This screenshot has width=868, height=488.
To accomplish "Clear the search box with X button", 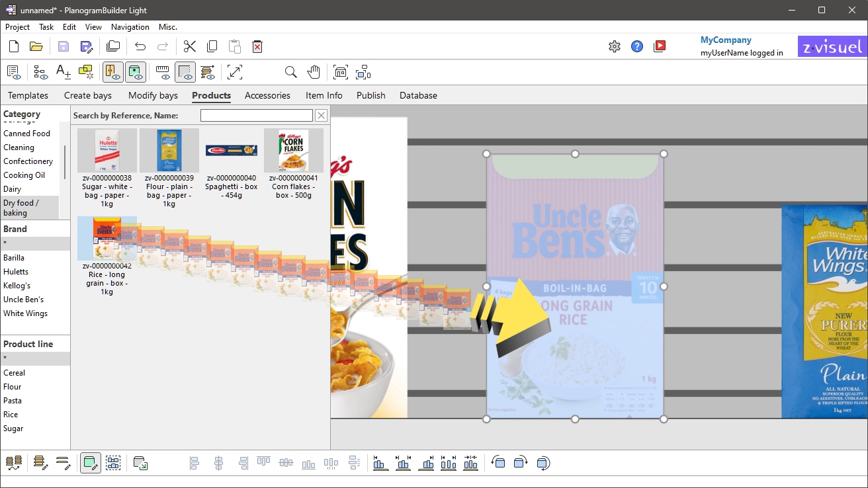I will (x=321, y=116).
